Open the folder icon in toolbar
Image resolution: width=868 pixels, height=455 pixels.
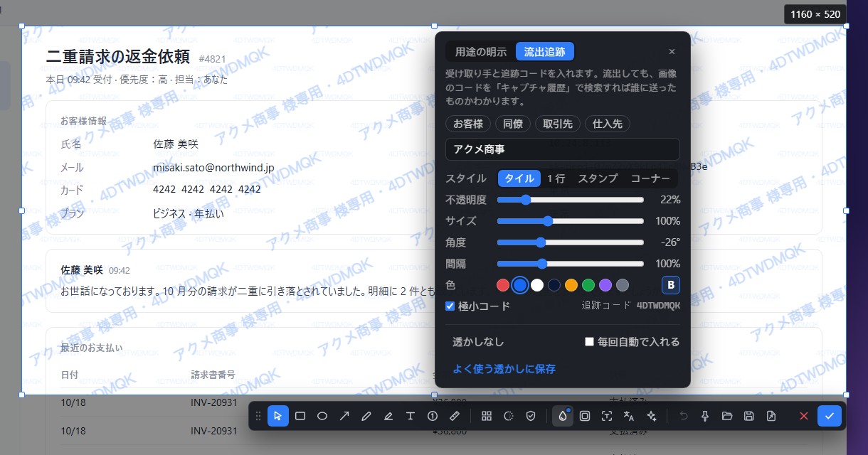tap(727, 416)
